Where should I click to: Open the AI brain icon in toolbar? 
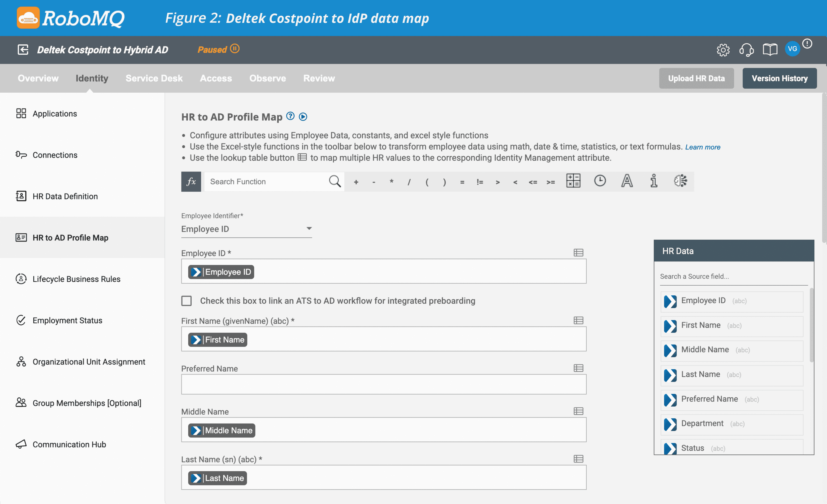tap(680, 181)
